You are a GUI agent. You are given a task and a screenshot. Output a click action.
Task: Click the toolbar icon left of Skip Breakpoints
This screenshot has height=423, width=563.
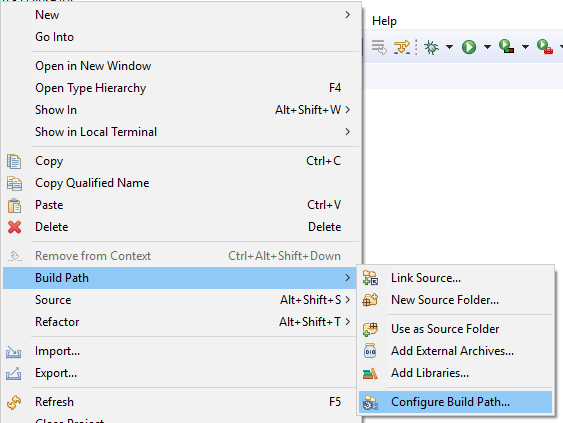pos(379,47)
